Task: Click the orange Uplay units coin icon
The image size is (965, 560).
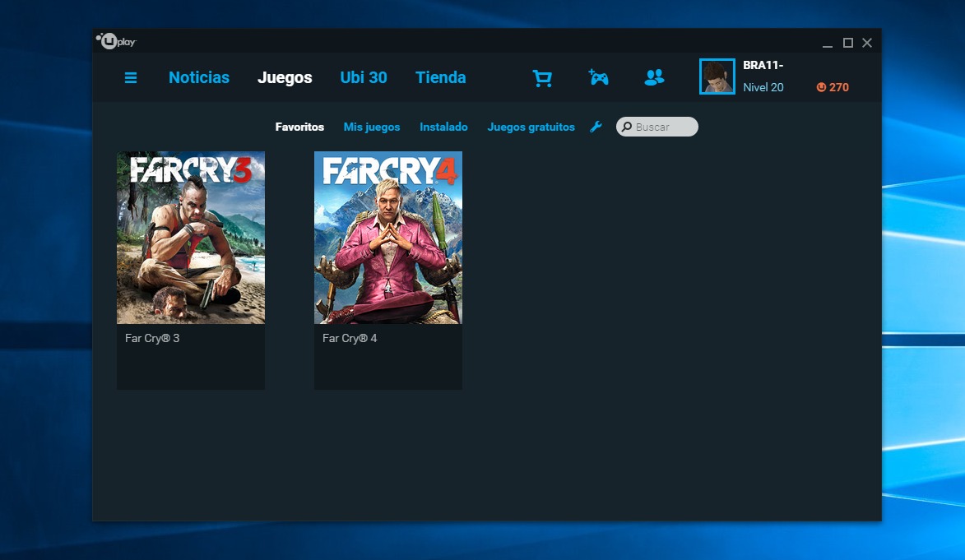Action: [821, 87]
